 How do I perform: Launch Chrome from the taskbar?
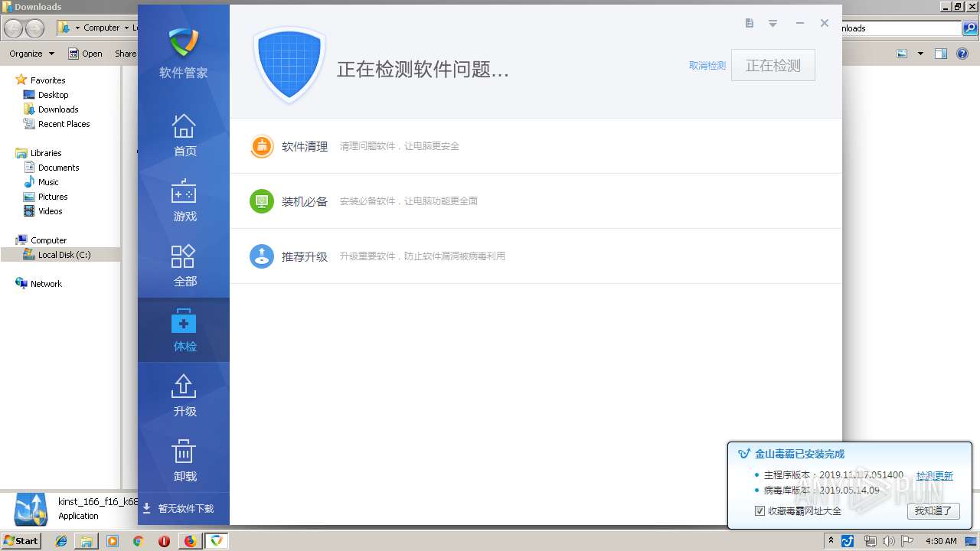pyautogui.click(x=138, y=541)
